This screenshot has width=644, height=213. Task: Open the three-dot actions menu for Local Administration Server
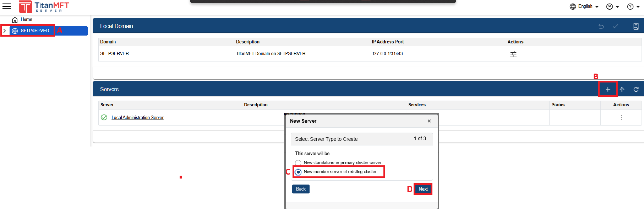point(621,117)
